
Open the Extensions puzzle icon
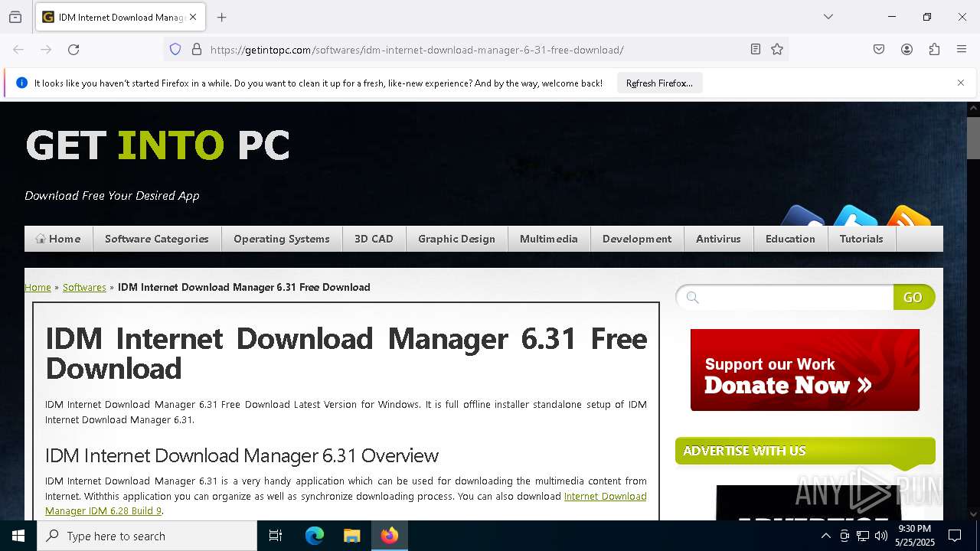[934, 50]
